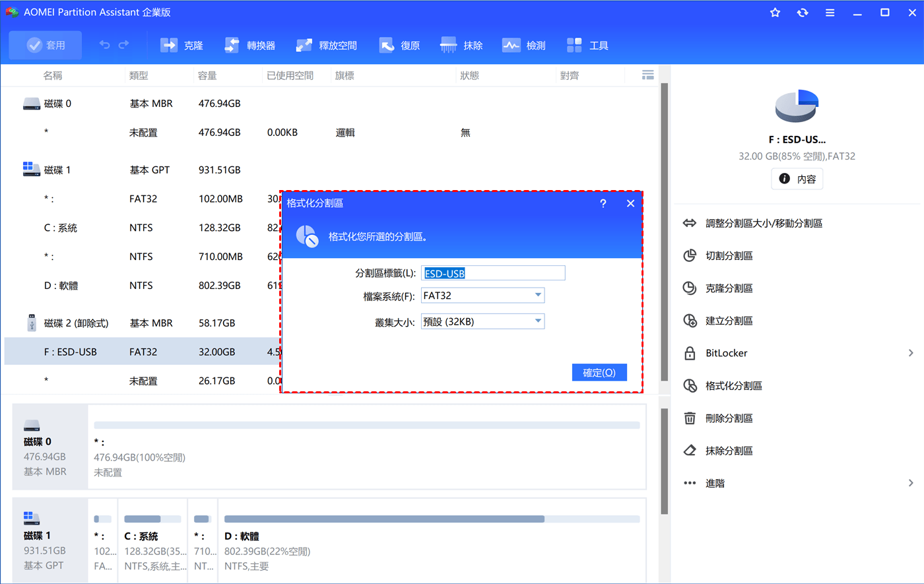Close the format partition dialog

(630, 203)
